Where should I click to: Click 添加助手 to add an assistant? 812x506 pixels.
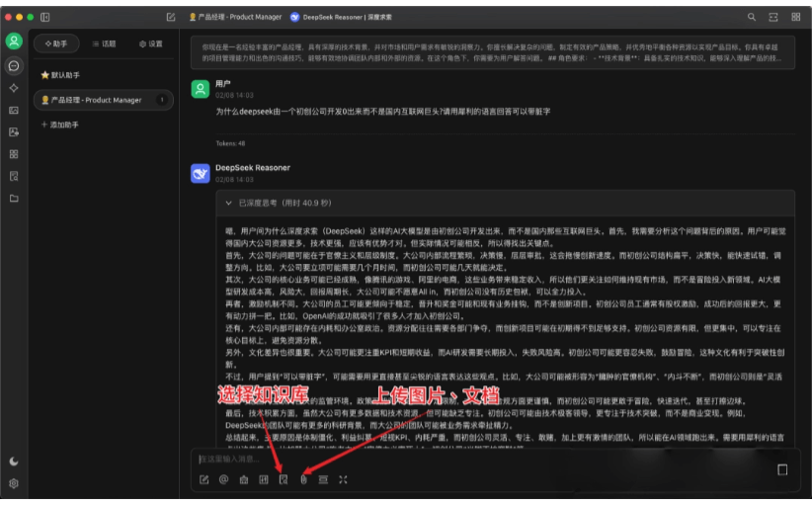click(x=60, y=125)
